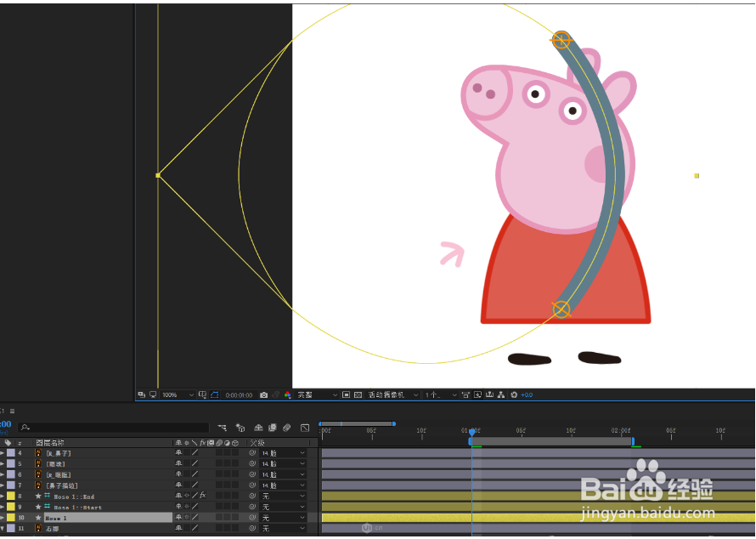756x539 pixels.
Task: Toggle quality switch on layer 6
Action: pos(195,474)
